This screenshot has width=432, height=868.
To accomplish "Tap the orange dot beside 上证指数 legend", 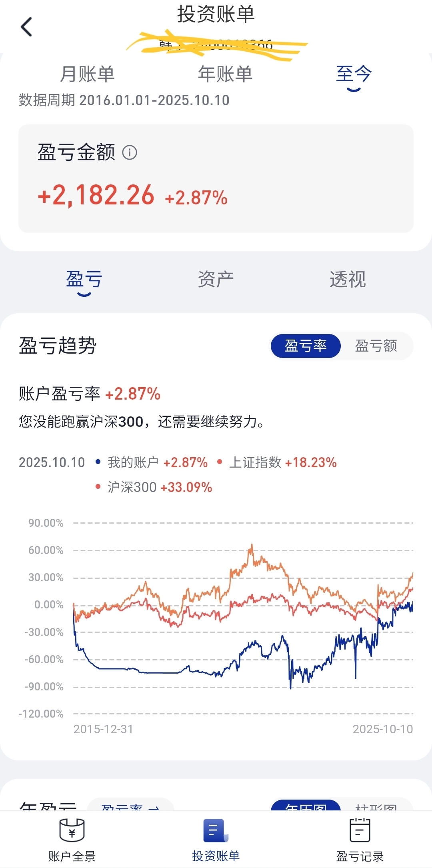I will pyautogui.click(x=220, y=462).
